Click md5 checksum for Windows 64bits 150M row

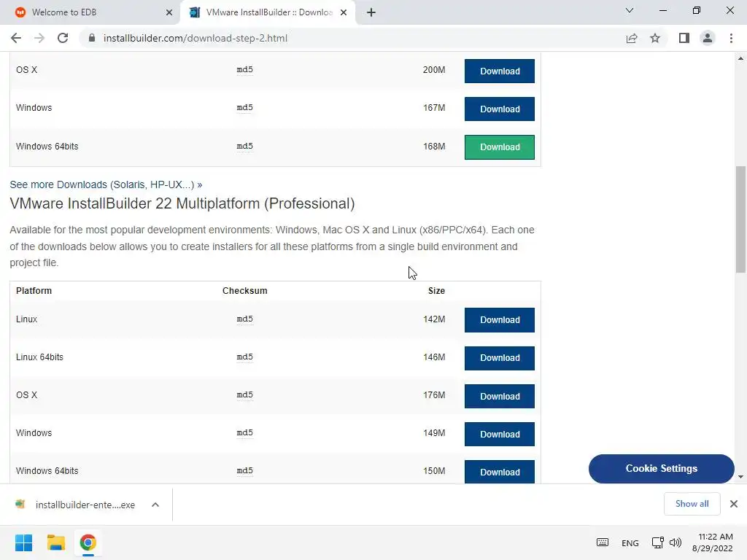(x=245, y=470)
